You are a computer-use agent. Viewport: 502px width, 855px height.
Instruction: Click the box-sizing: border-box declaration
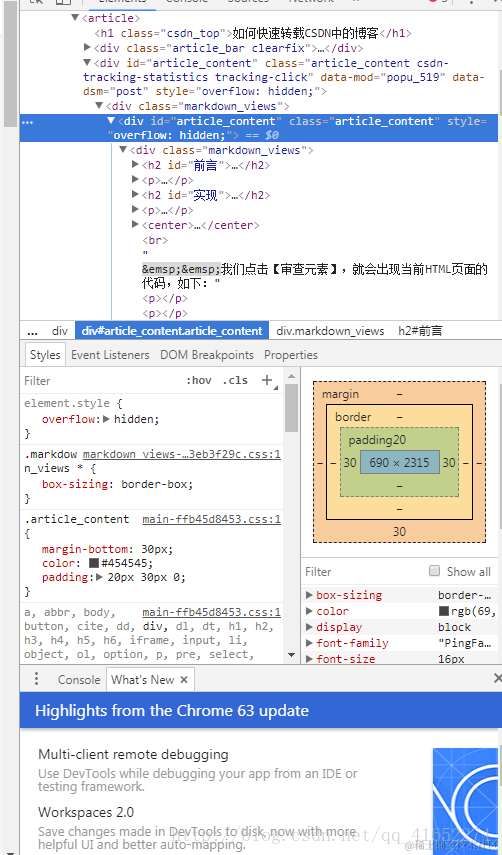[x=118, y=484]
